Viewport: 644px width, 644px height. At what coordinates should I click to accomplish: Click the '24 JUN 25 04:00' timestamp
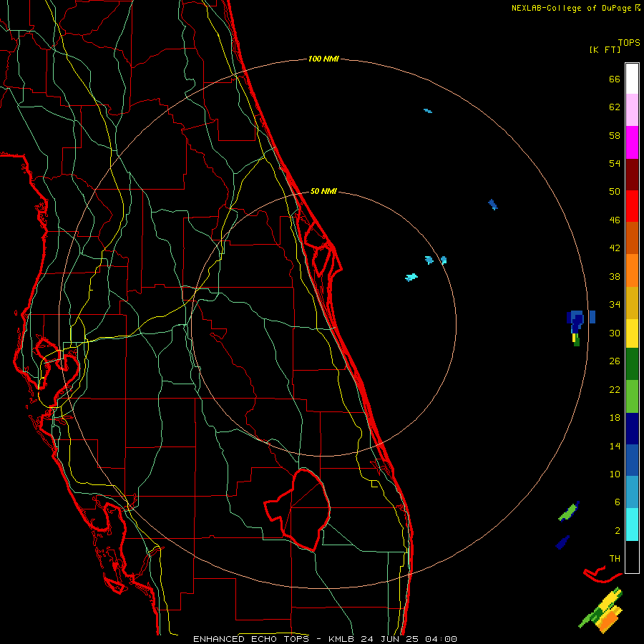tap(409, 639)
